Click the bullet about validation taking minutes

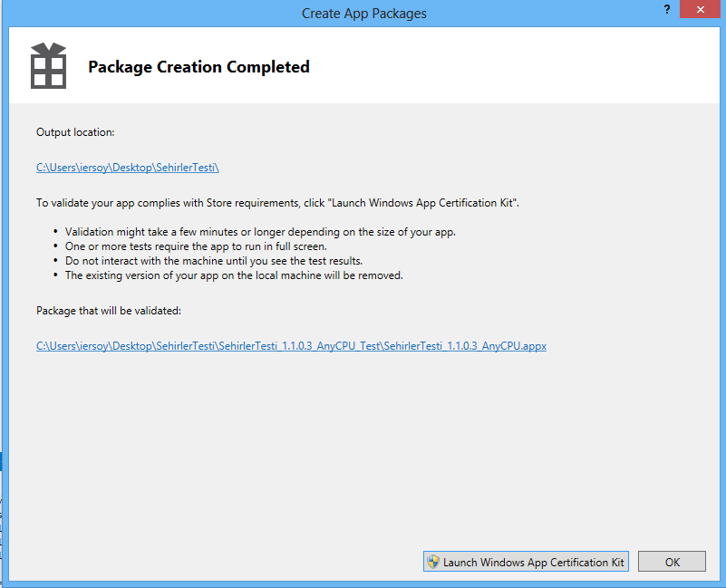pyautogui.click(x=260, y=232)
